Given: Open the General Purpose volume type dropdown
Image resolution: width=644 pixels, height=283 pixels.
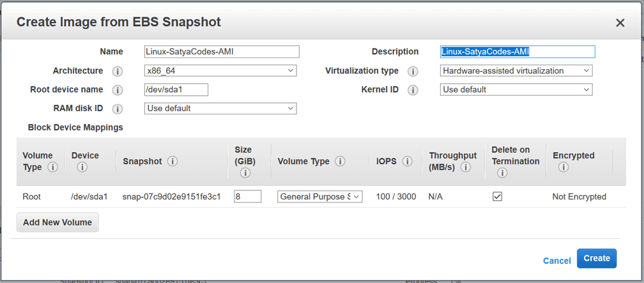Looking at the screenshot, I should tap(319, 197).
